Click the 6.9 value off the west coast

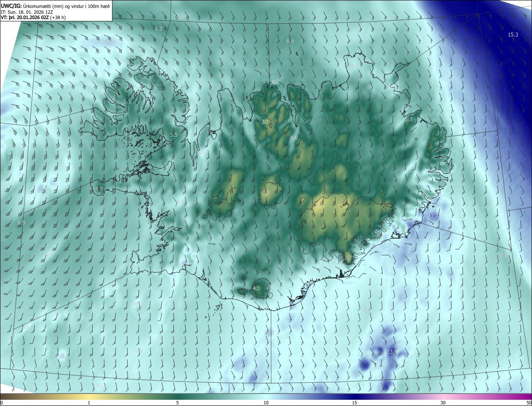[x=21, y=223]
